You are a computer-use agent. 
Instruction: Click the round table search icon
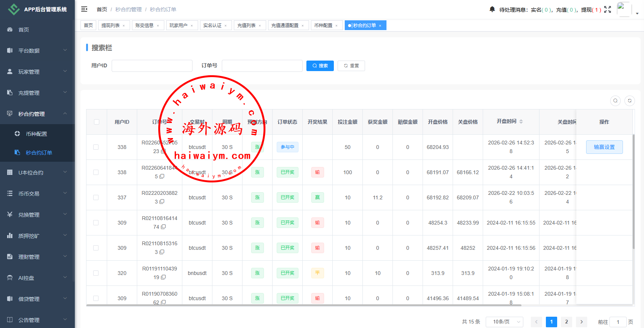click(x=615, y=101)
